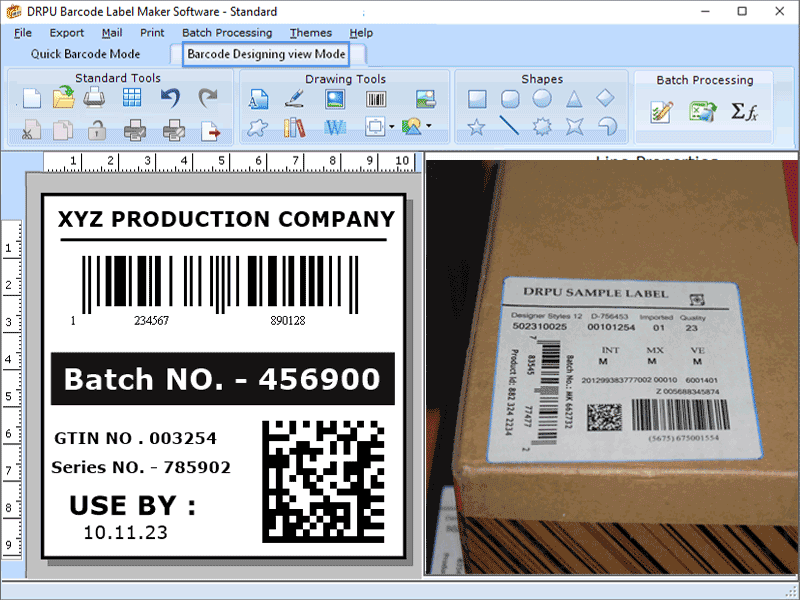Viewport: 800px width, 600px height.
Task: Click the Print icon in Standard Tools
Action: [96, 96]
